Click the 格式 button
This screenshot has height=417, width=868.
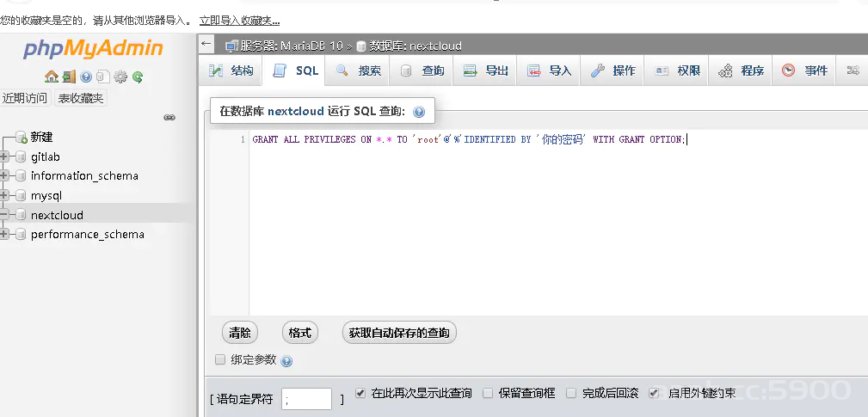coord(300,333)
